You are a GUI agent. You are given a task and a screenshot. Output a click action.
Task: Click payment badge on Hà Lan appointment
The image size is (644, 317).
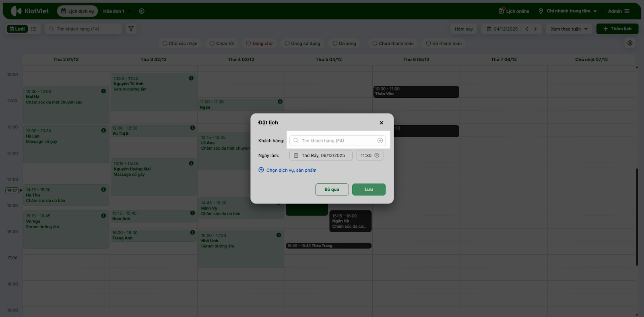tap(103, 130)
